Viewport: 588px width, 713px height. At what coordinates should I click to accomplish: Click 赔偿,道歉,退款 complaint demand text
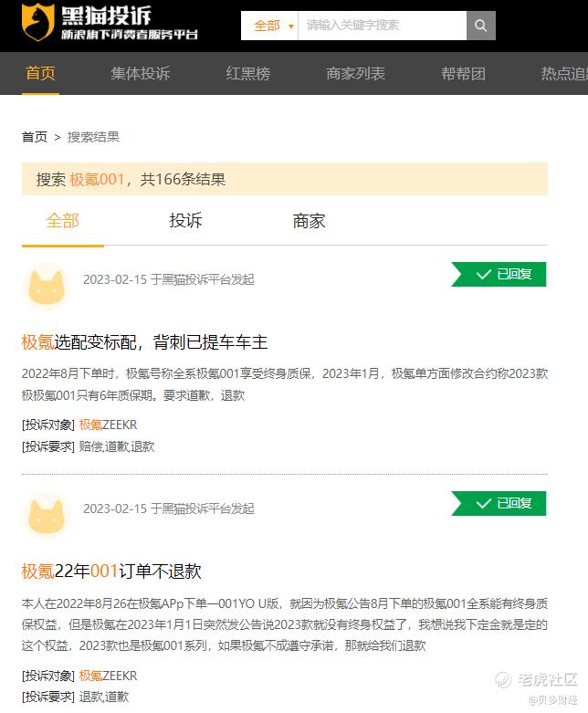tap(117, 446)
